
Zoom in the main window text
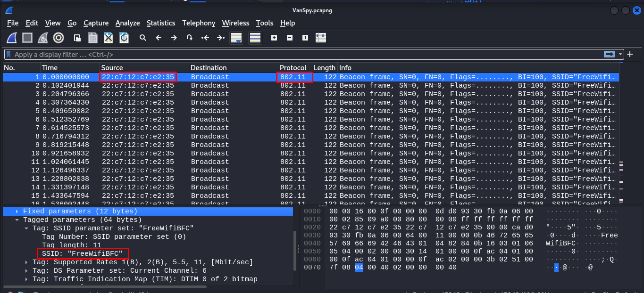coord(274,38)
